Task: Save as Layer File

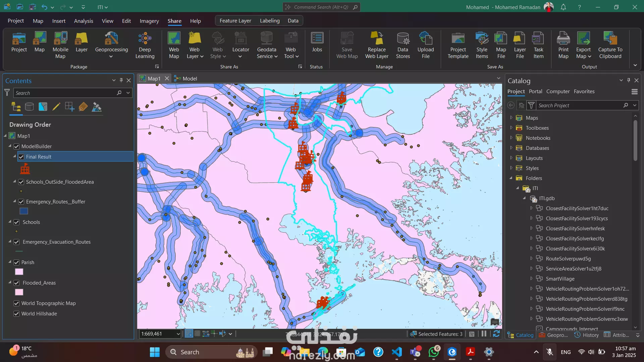Action: point(520,45)
